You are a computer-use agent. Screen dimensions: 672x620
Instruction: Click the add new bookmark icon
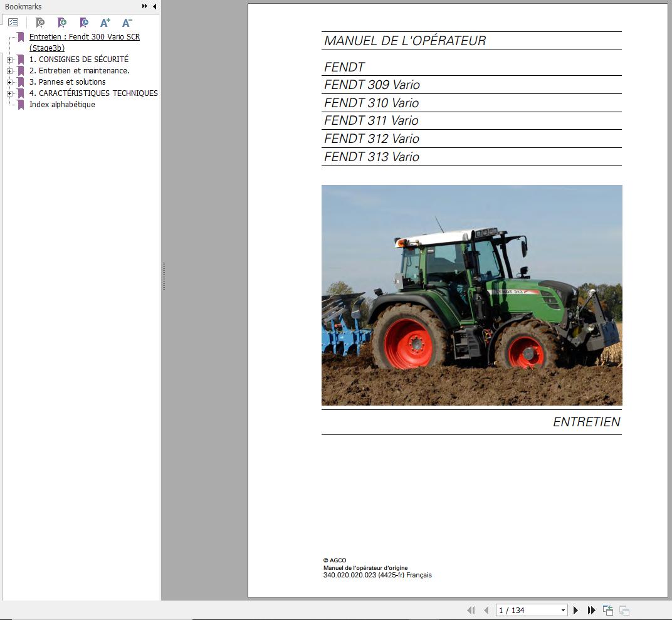point(61,23)
